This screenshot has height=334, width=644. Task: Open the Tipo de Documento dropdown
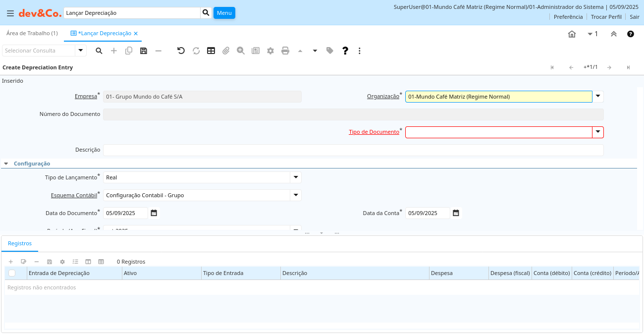click(598, 132)
